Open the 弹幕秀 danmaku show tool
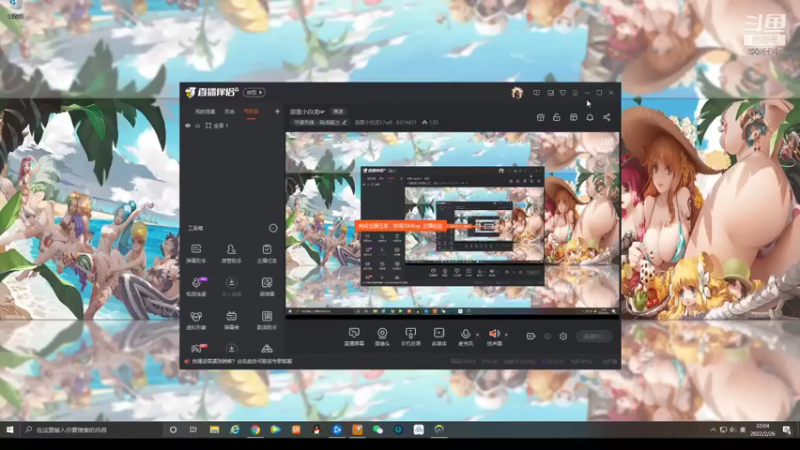Screen dimensions: 800x450 [x=231, y=320]
